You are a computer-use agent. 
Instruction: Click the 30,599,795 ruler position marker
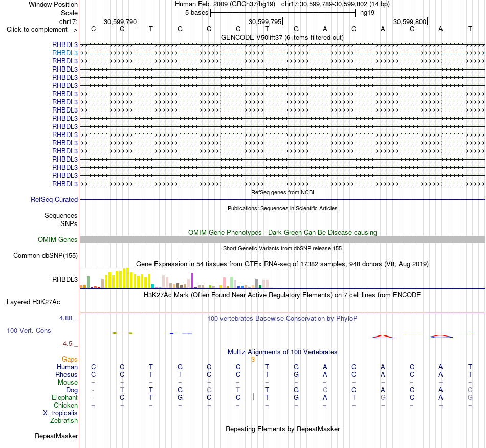click(x=265, y=21)
